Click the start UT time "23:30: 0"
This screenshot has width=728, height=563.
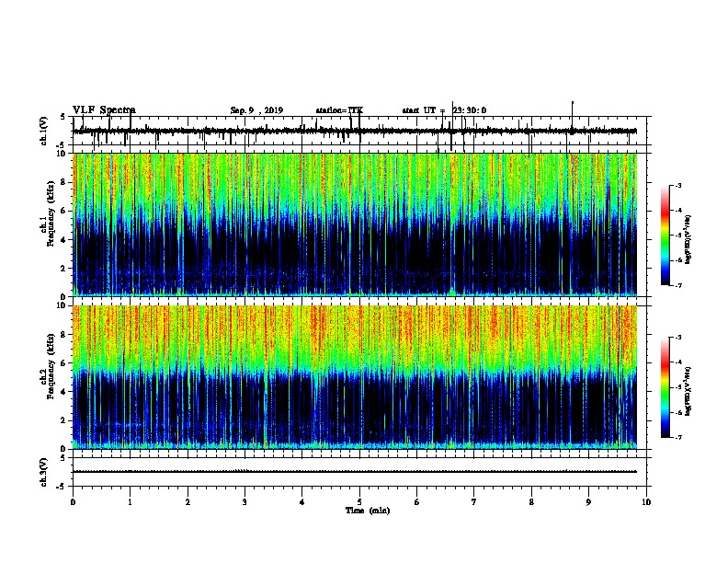470,110
